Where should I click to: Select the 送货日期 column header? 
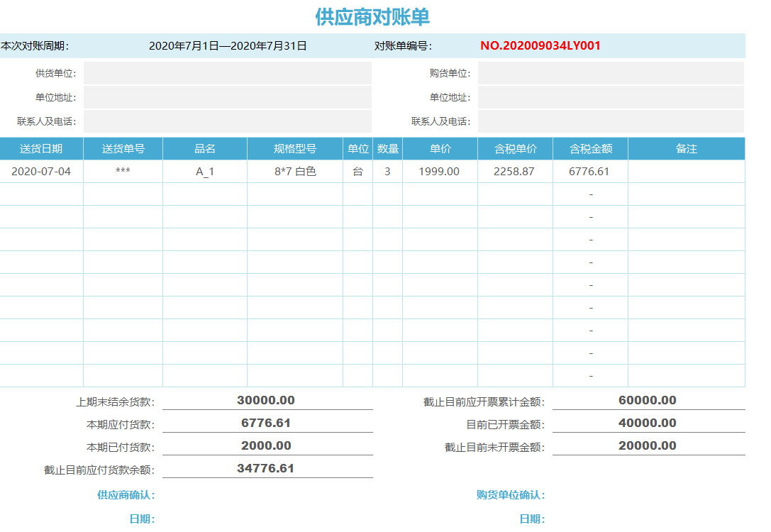(x=41, y=148)
